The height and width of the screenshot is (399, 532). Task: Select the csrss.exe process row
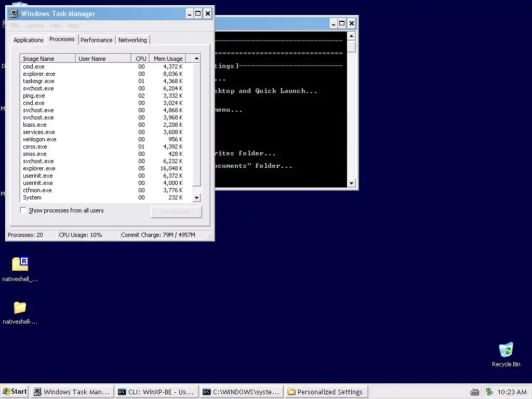coord(106,147)
